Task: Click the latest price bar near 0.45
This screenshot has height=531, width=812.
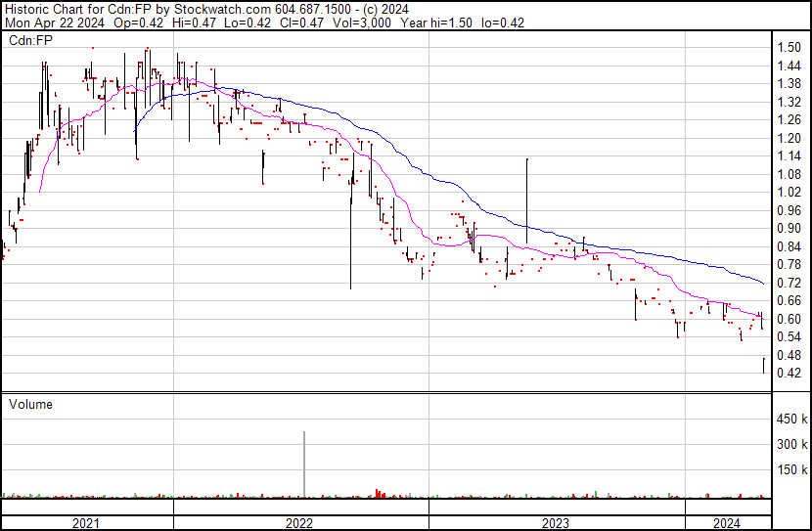Action: 763,366
